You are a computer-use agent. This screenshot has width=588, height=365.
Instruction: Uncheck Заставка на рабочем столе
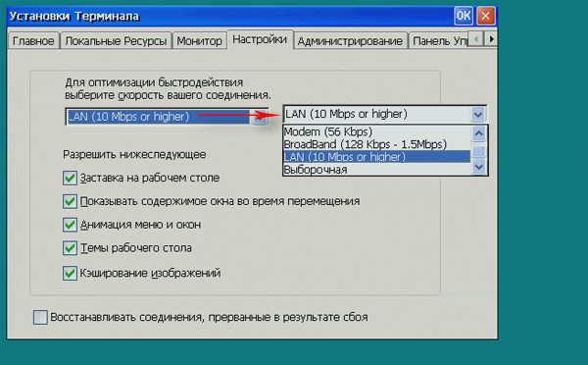point(70,178)
